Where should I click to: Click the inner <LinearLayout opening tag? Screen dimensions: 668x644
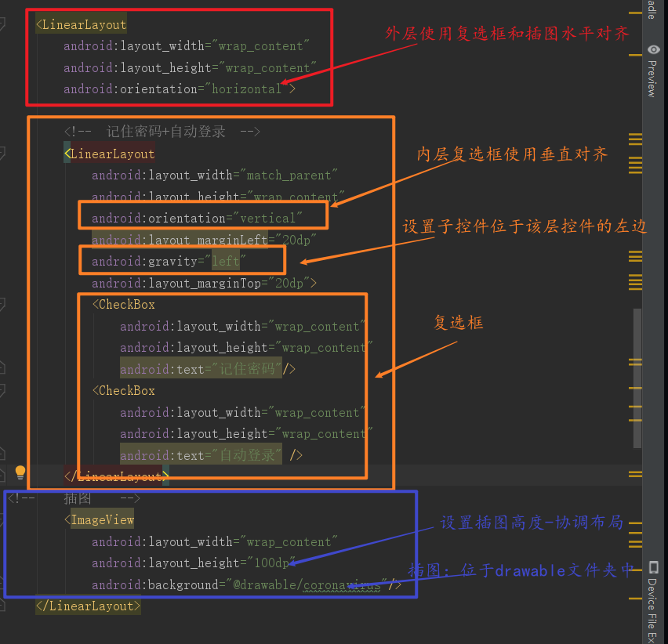110,154
